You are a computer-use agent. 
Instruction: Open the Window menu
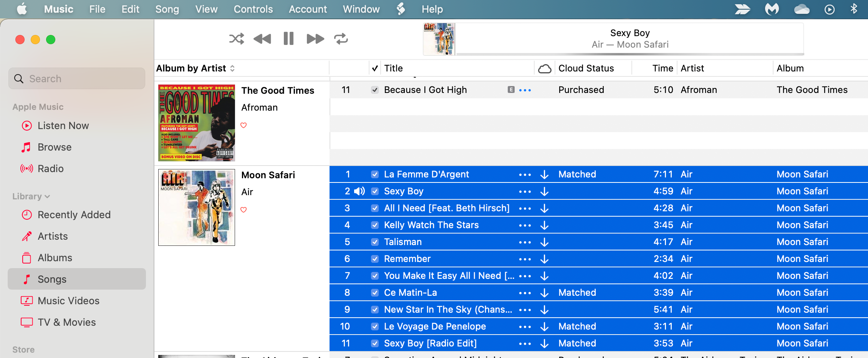361,9
